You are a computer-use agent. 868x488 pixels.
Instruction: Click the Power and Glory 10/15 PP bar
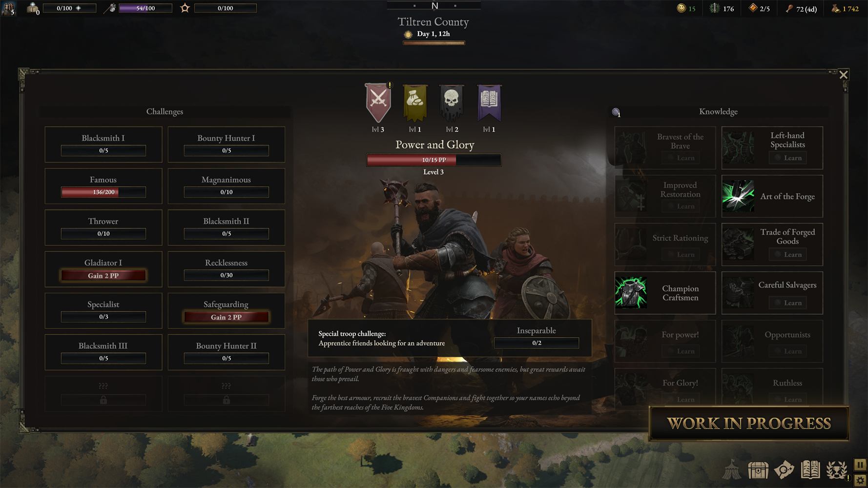point(434,160)
